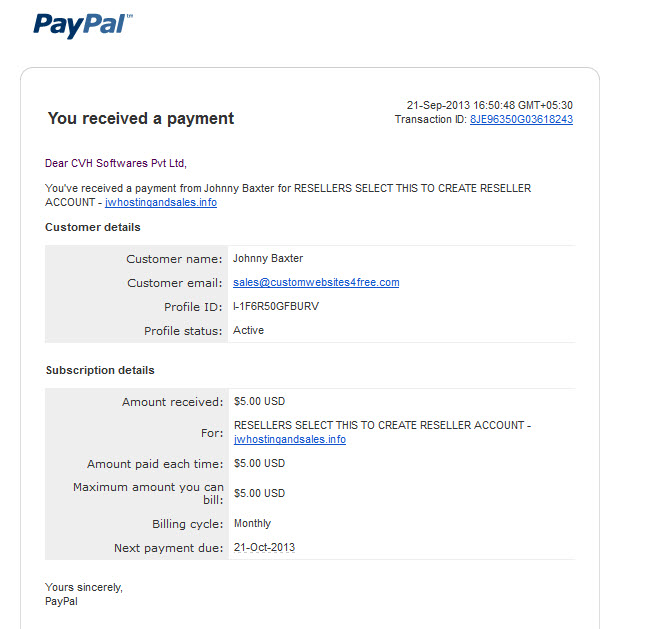Click the 'Dear CVH Softwares Pvt Ltd' greeting
The height and width of the screenshot is (629, 650).
pos(116,163)
